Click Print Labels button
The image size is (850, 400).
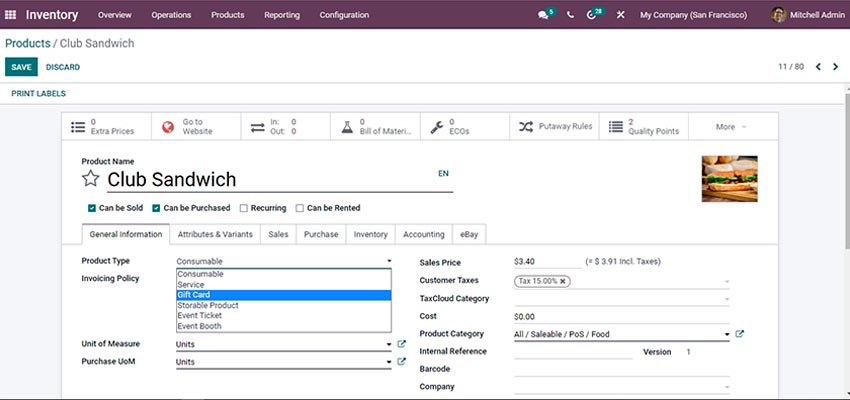(38, 94)
